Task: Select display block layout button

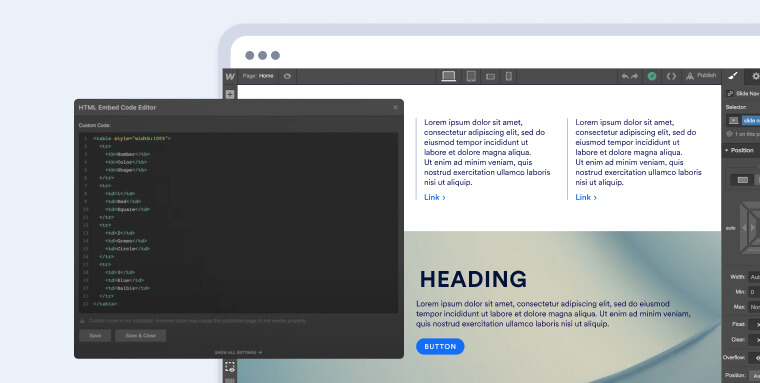Action: coord(743,180)
